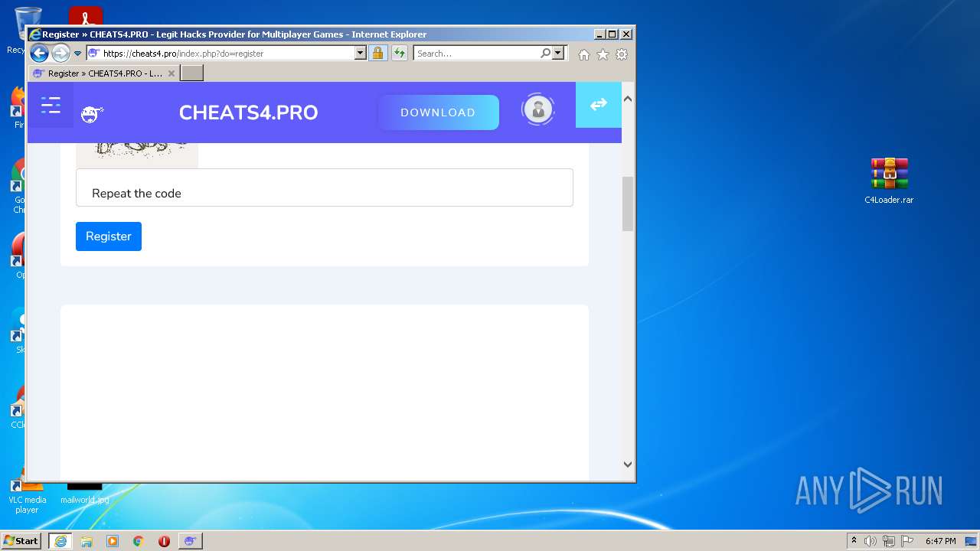The width and height of the screenshot is (980, 551).
Task: Focus the 'Repeat the code' input field
Action: click(325, 187)
